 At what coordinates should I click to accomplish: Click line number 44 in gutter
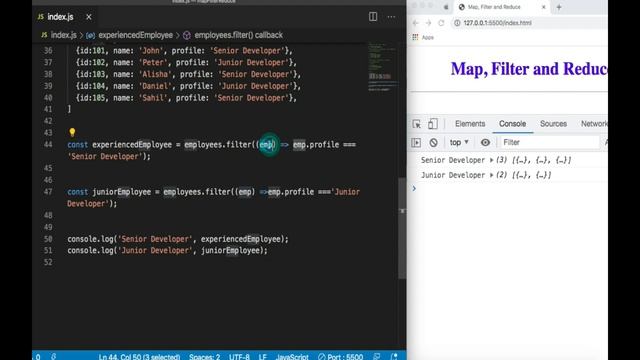point(48,144)
